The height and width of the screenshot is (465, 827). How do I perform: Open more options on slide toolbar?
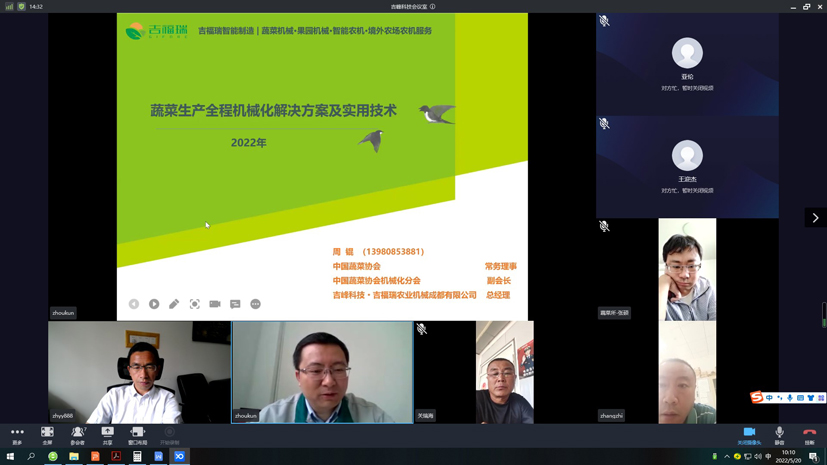click(256, 304)
